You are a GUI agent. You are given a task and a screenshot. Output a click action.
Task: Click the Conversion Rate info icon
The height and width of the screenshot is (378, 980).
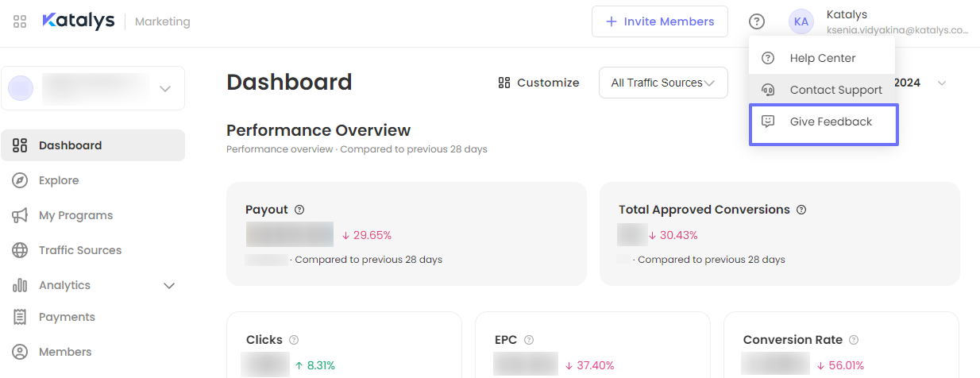854,340
